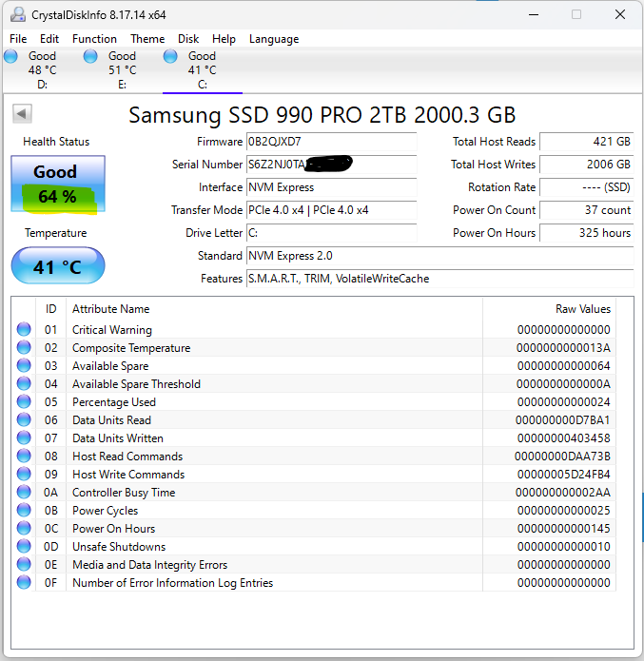The image size is (644, 661).
Task: Click the Firmware value field
Action: pos(331,142)
